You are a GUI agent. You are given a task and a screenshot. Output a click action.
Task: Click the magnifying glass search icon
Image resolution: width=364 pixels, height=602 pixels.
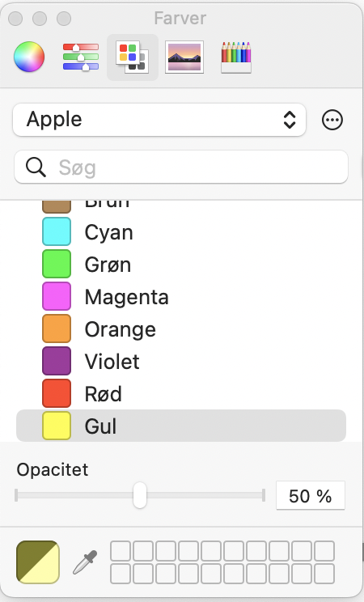(x=36, y=167)
